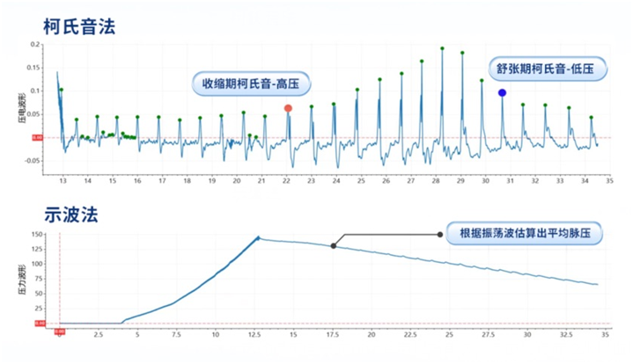Click the black dot on the pressure curve
633x364 pixels.
point(333,246)
